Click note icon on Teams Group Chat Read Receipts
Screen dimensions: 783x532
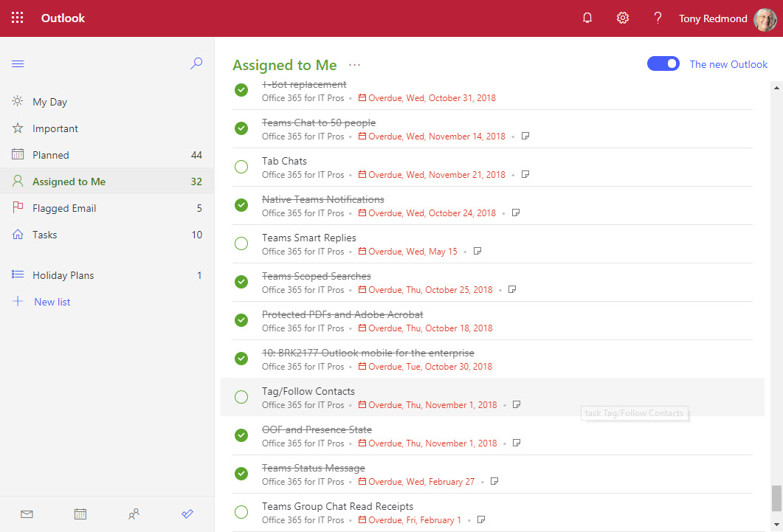(x=481, y=519)
